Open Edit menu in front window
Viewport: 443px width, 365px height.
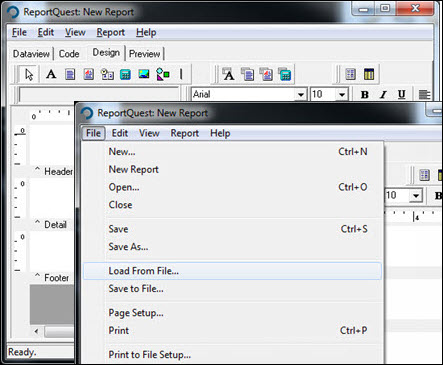[120, 133]
